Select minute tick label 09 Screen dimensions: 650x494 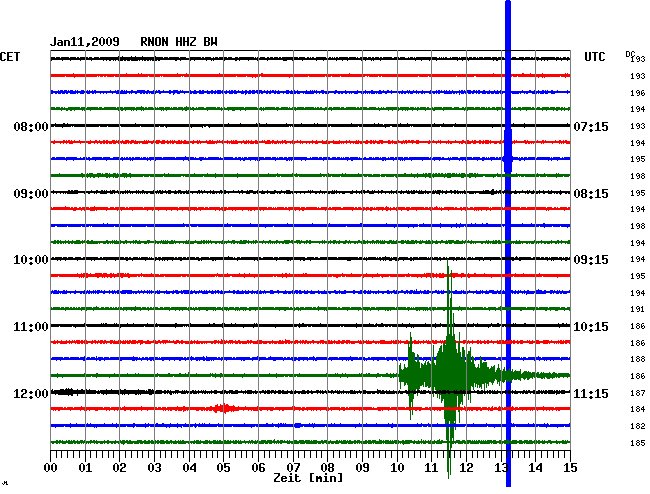362,468
